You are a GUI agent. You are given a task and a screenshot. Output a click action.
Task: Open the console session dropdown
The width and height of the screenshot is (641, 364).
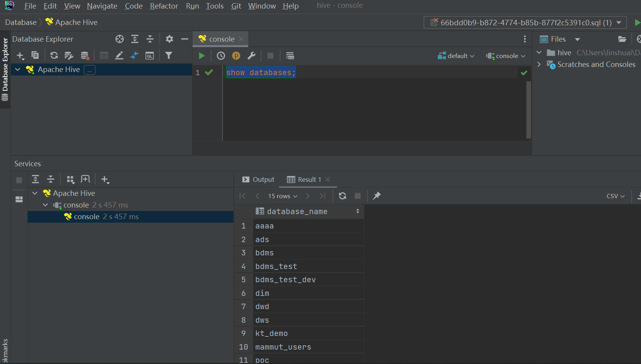coord(506,56)
